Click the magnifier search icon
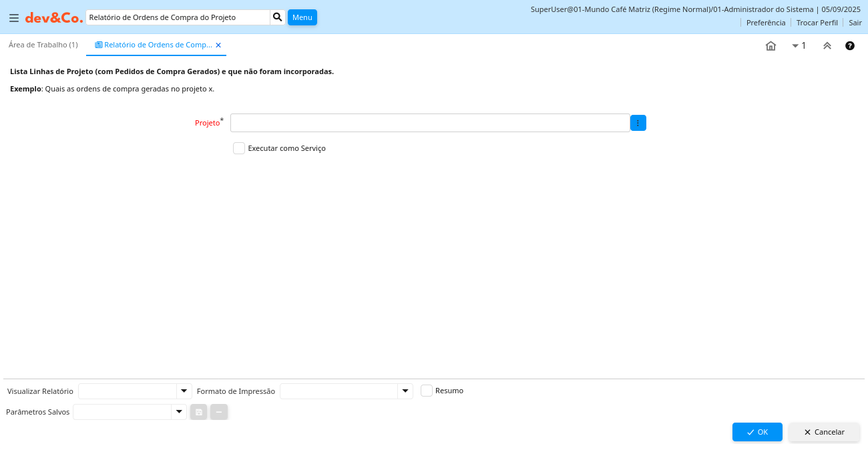 (x=278, y=17)
